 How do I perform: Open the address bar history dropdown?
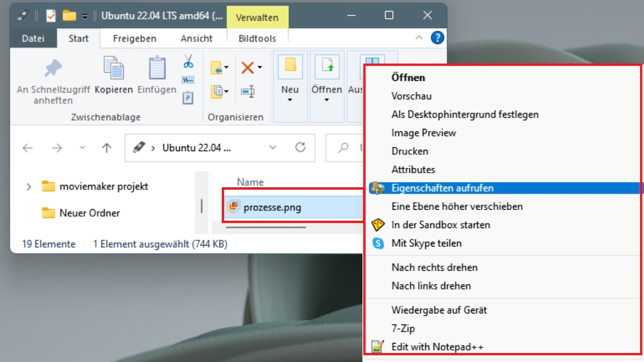[273, 148]
